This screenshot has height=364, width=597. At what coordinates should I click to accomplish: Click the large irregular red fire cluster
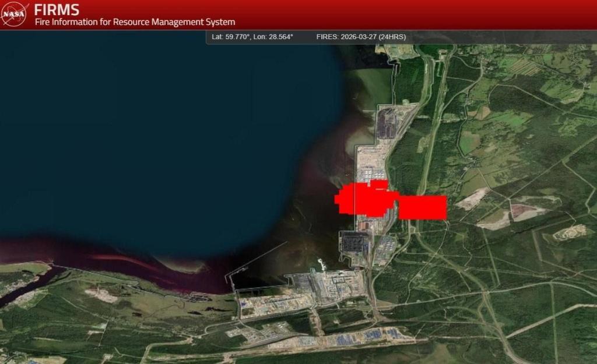364,200
